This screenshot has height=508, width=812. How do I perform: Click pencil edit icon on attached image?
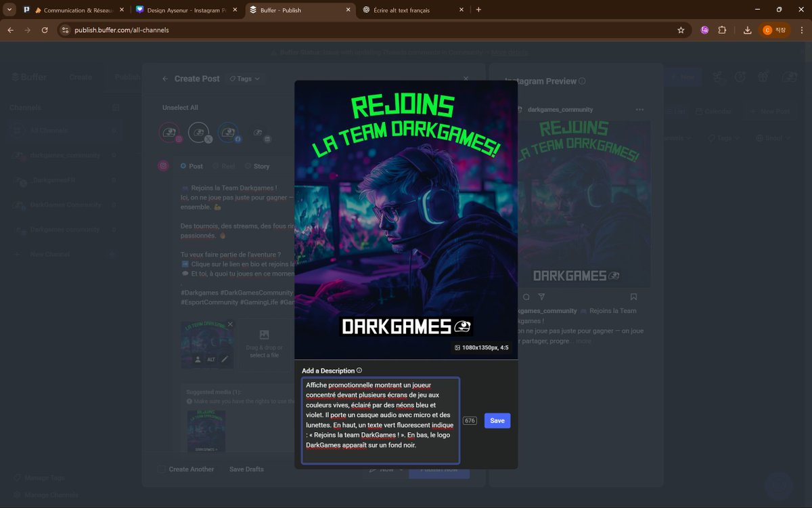[x=225, y=359]
